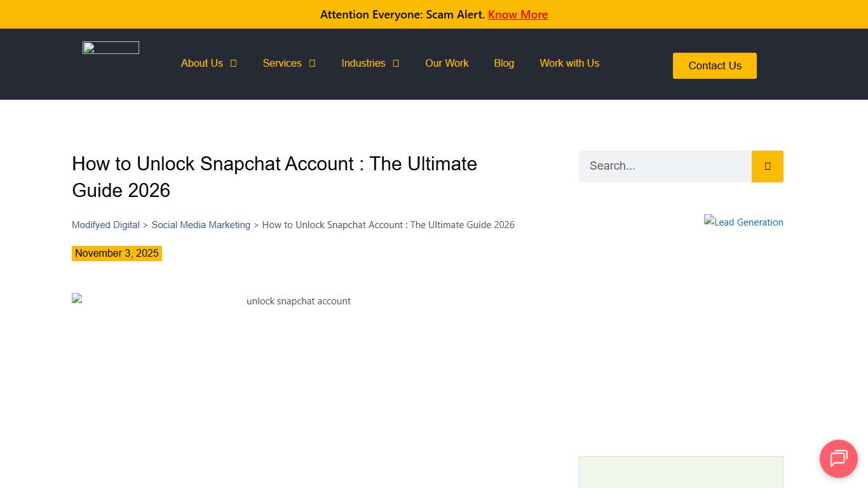This screenshot has width=868, height=488.
Task: Open the Lead Generation sidebar image link
Action: (743, 222)
